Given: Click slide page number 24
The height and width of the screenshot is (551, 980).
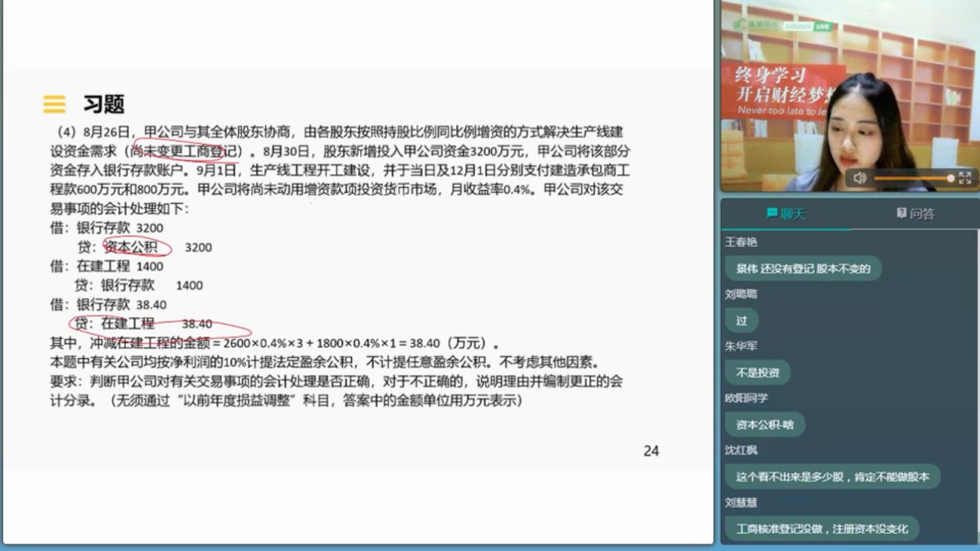Looking at the screenshot, I should (x=651, y=451).
